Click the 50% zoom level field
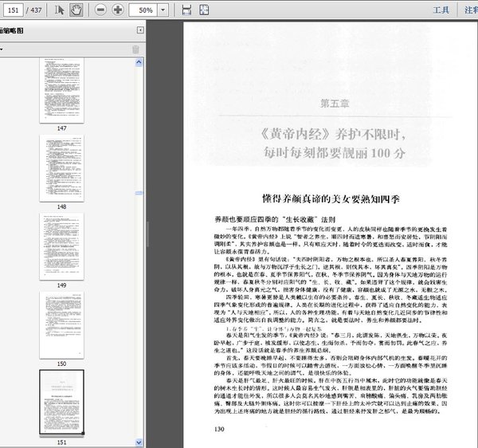 click(143, 10)
